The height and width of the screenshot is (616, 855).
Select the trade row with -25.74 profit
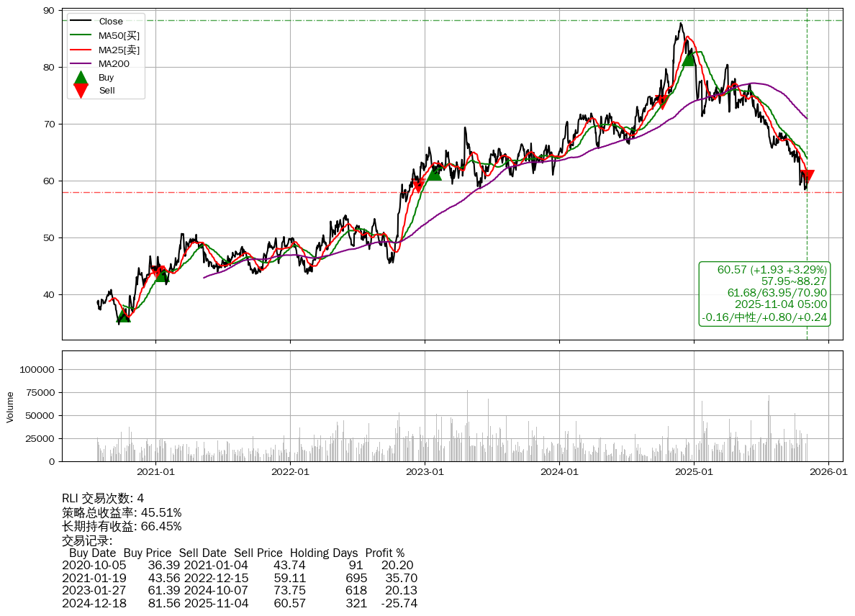[239, 603]
